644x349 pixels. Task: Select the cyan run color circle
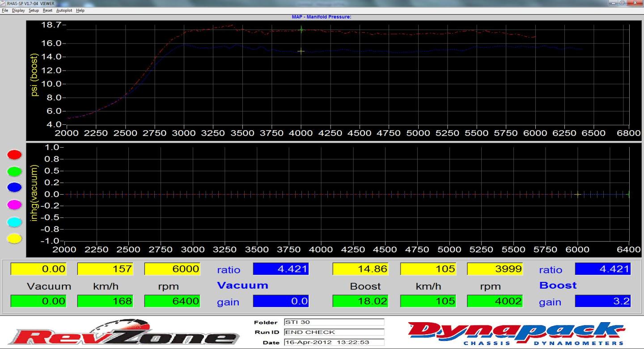15,222
